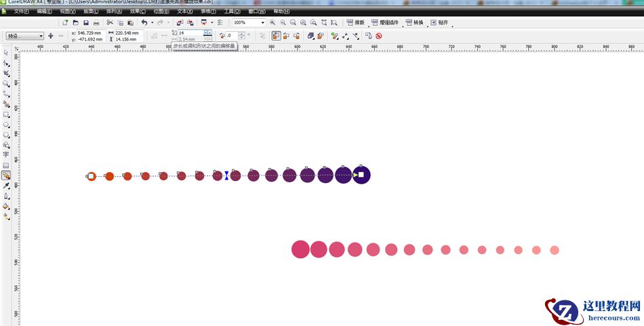This screenshot has height=326, width=644.
Task: Select the Table tool
Action: pyautogui.click(x=6, y=165)
